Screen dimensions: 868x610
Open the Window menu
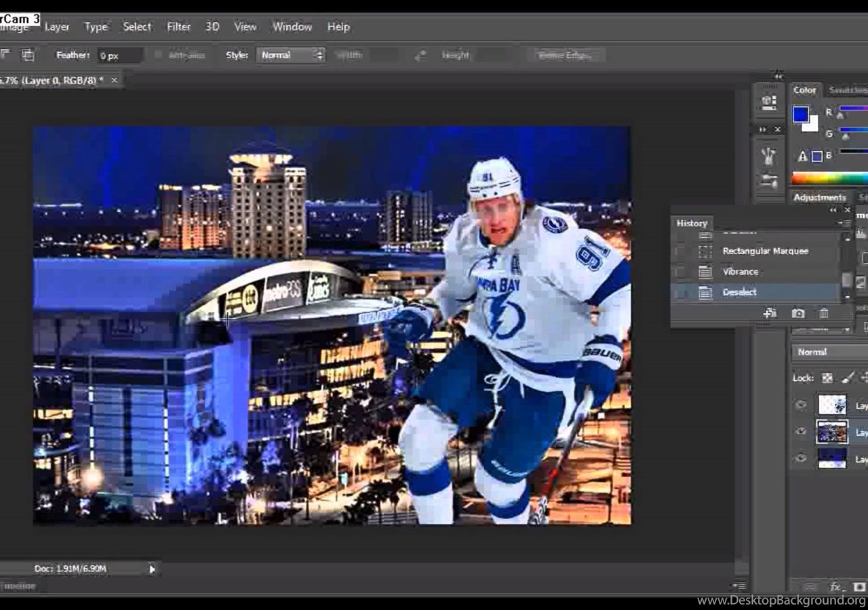pyautogui.click(x=292, y=27)
